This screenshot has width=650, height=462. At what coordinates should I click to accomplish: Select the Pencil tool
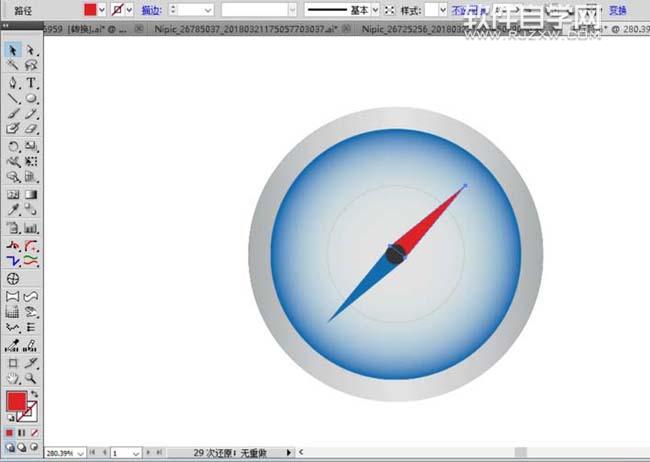(x=31, y=114)
